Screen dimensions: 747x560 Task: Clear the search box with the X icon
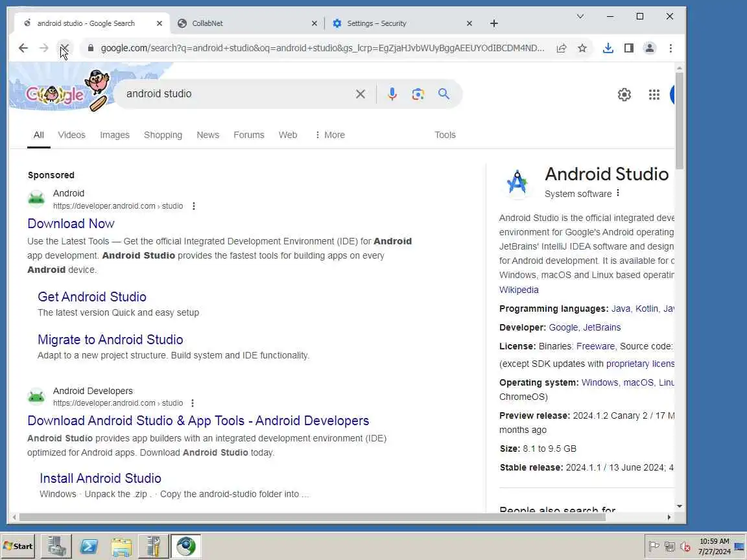tap(360, 94)
